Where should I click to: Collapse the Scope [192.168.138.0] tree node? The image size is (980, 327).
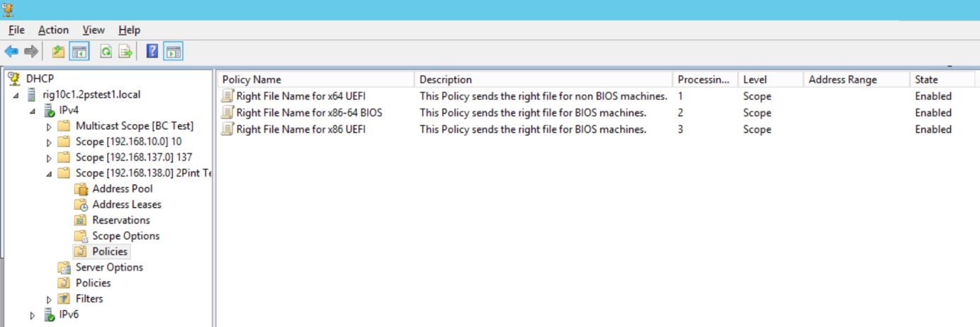49,173
